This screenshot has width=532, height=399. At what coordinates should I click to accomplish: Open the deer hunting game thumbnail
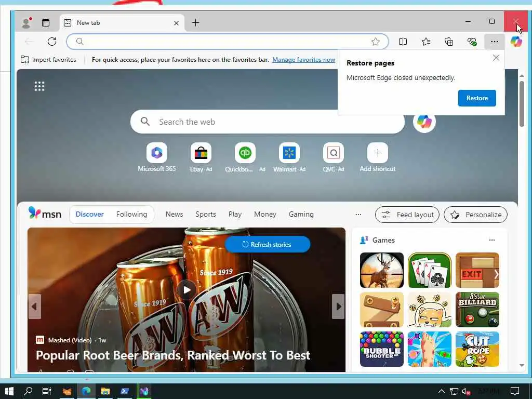pyautogui.click(x=382, y=270)
